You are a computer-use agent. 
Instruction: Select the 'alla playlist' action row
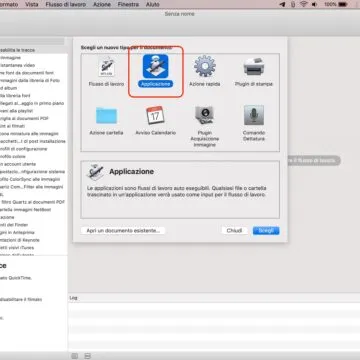pyautogui.click(x=34, y=111)
